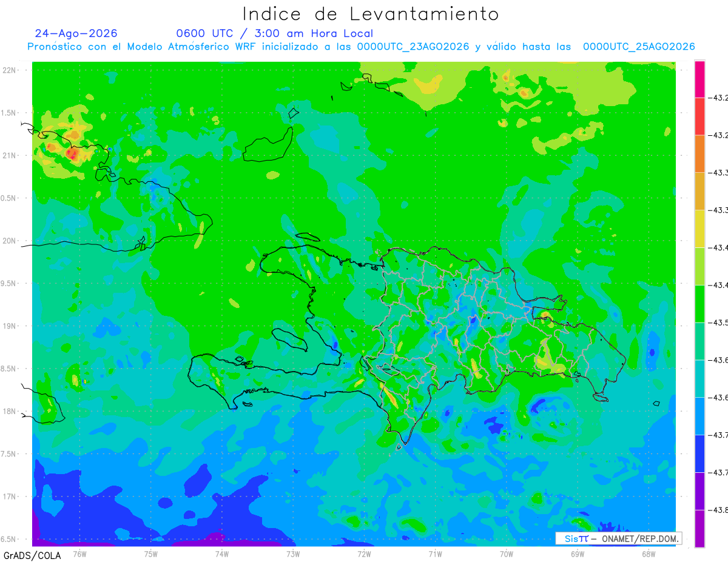Image resolution: width=728 pixels, height=562 pixels.
Task: Click the yellow swatch in the color scale
Action: pyautogui.click(x=699, y=229)
